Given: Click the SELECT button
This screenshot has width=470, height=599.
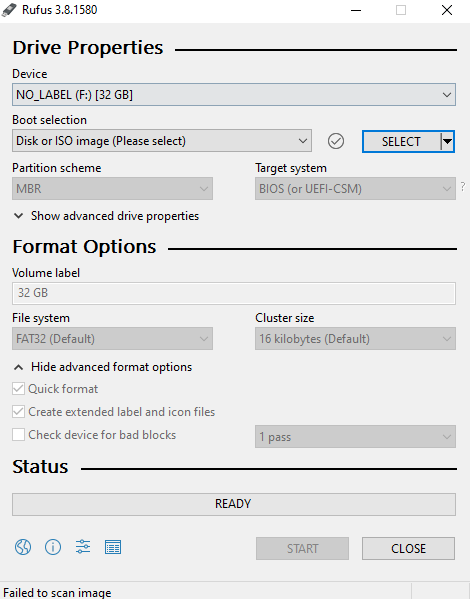Looking at the screenshot, I should coord(401,142).
